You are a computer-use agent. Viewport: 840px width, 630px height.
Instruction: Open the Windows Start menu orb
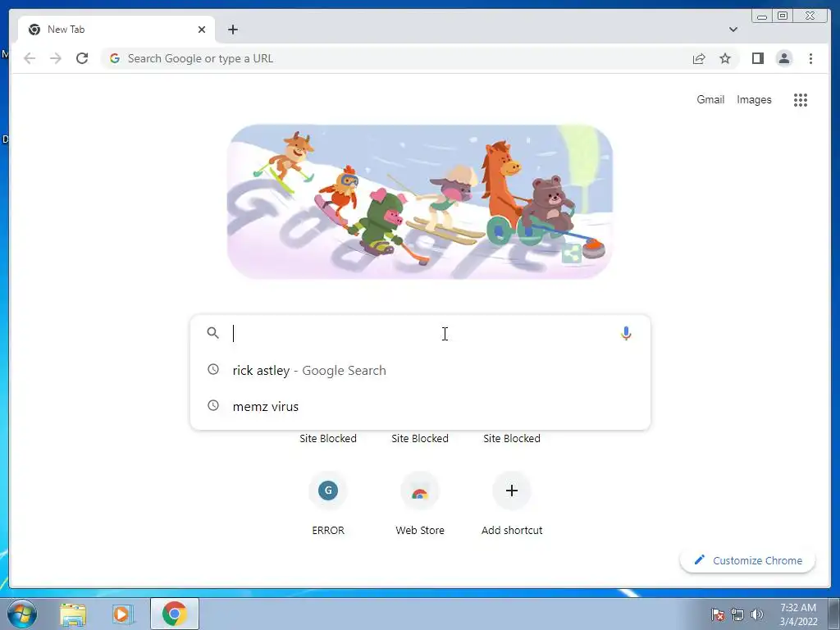click(22, 614)
